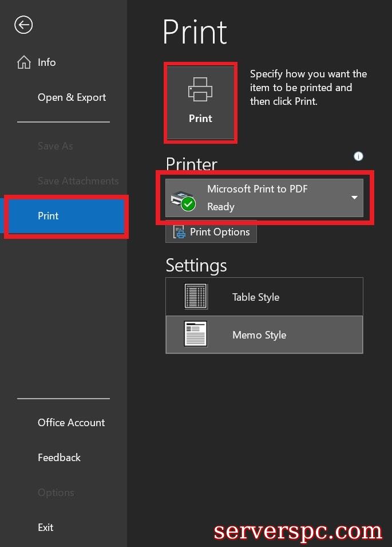392x547 pixels.
Task: Click the back arrow to leave backstage
Action: [23, 25]
